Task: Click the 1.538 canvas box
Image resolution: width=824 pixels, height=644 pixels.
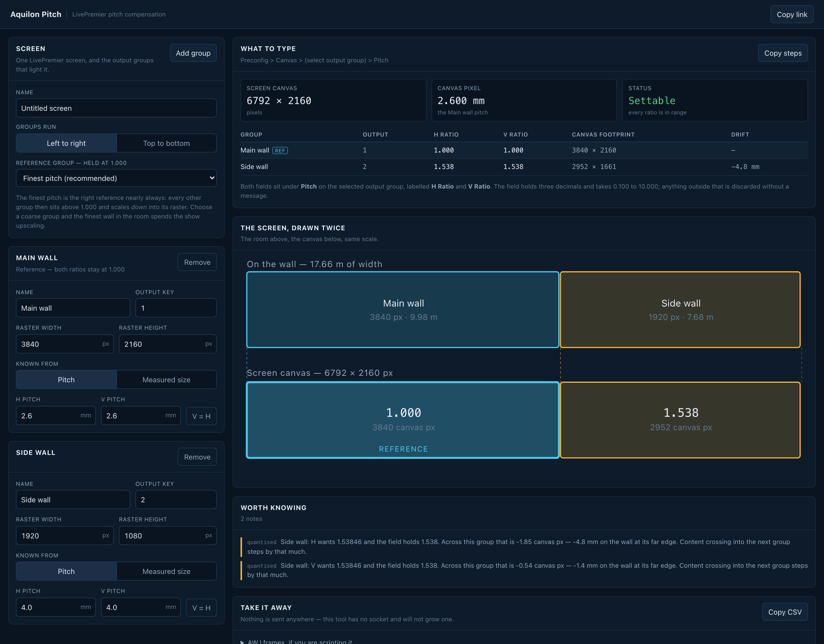Action: [680, 420]
